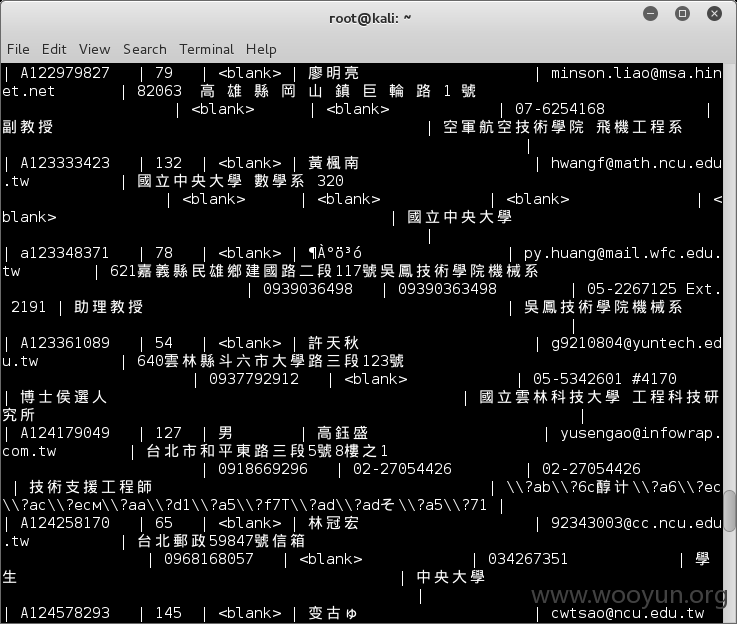Screen dimensions: 737x624
Task: Open the Terminal menu
Action: [x=206, y=49]
